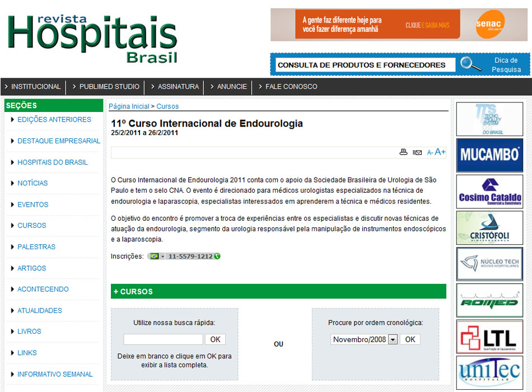Decrease font size with A- icon
532x392 pixels.
tap(430, 153)
